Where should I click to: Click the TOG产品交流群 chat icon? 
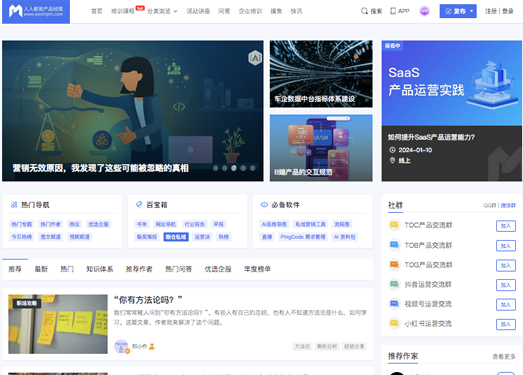tap(394, 265)
